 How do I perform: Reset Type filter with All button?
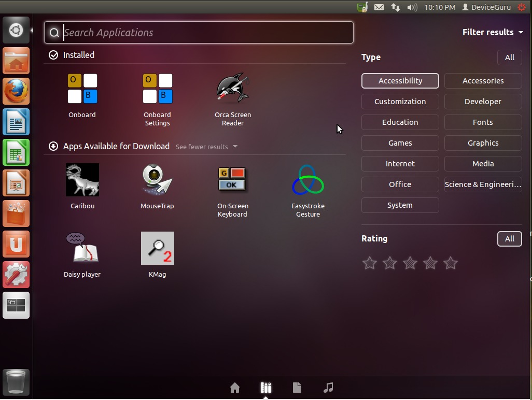point(509,58)
